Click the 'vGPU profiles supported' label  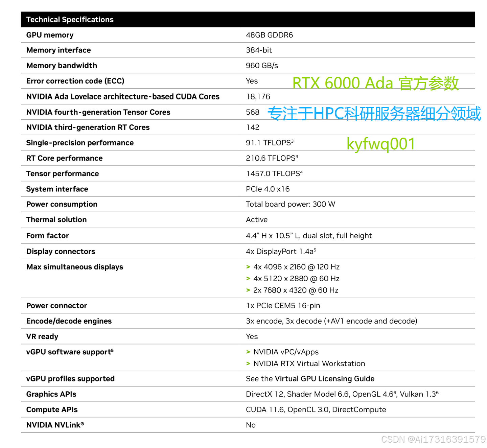tap(70, 379)
